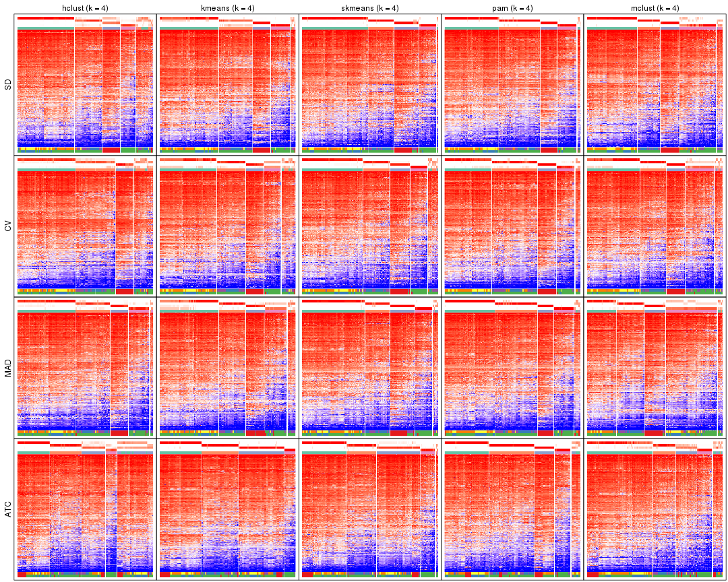This screenshot has width=728, height=582.
Task: Expand the first cluster block in skmeans SD panel
Action: point(334,88)
